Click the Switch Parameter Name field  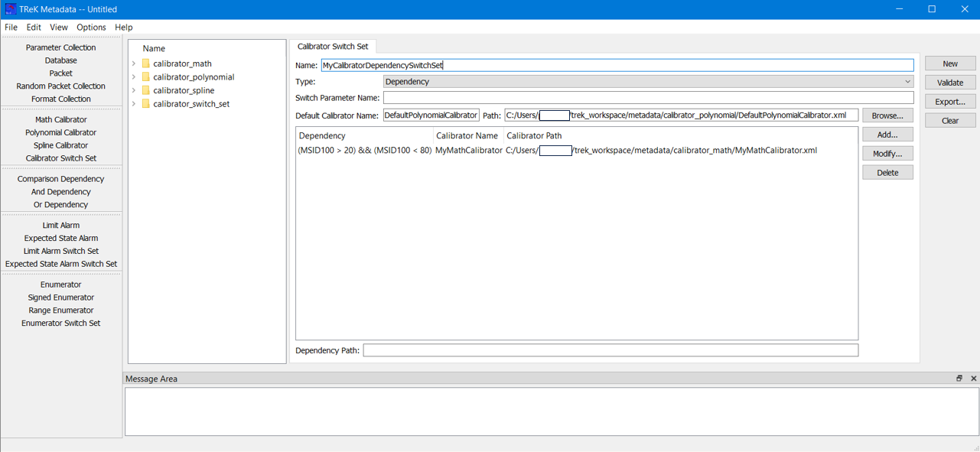point(648,98)
